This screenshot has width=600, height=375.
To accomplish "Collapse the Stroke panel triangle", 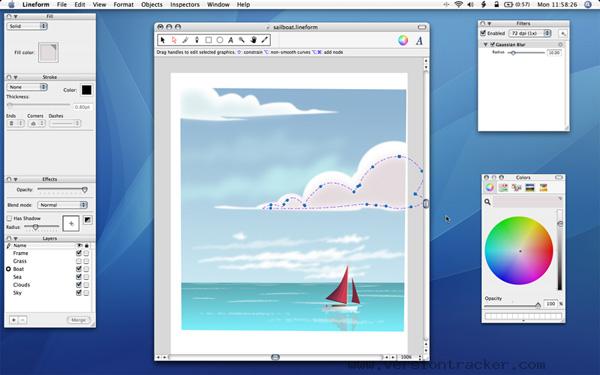I will pyautogui.click(x=16, y=77).
